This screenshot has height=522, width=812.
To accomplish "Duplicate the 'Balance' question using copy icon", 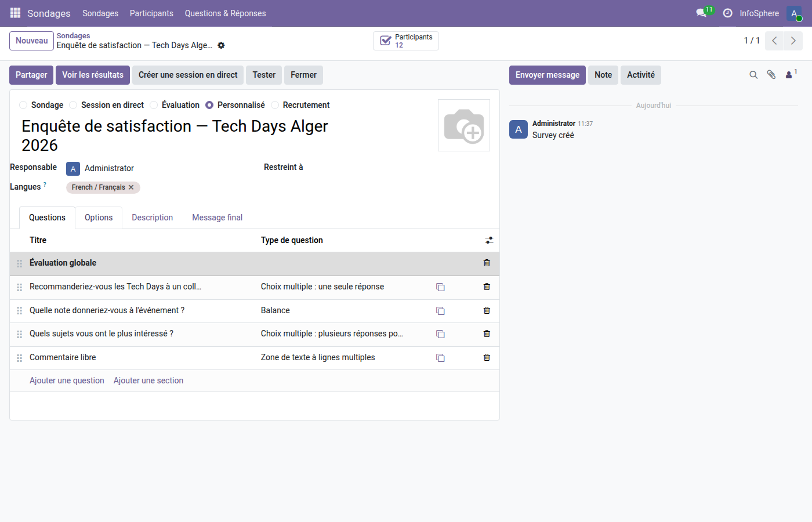I will point(440,311).
